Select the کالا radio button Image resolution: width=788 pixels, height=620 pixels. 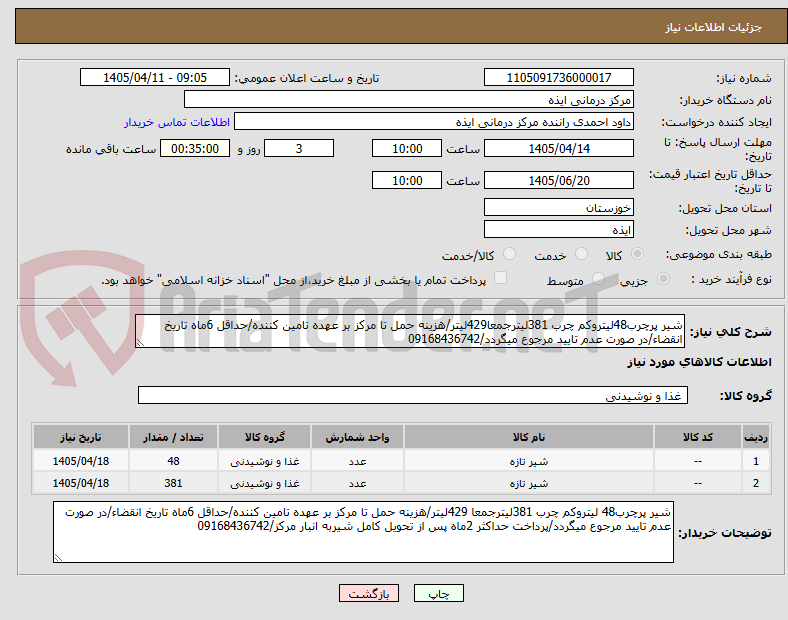click(x=637, y=254)
